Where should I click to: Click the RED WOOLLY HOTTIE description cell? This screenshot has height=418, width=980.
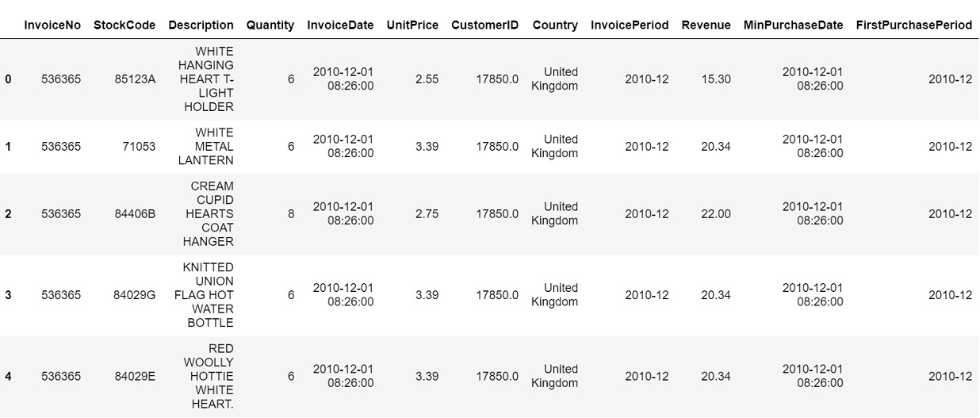[x=209, y=376]
